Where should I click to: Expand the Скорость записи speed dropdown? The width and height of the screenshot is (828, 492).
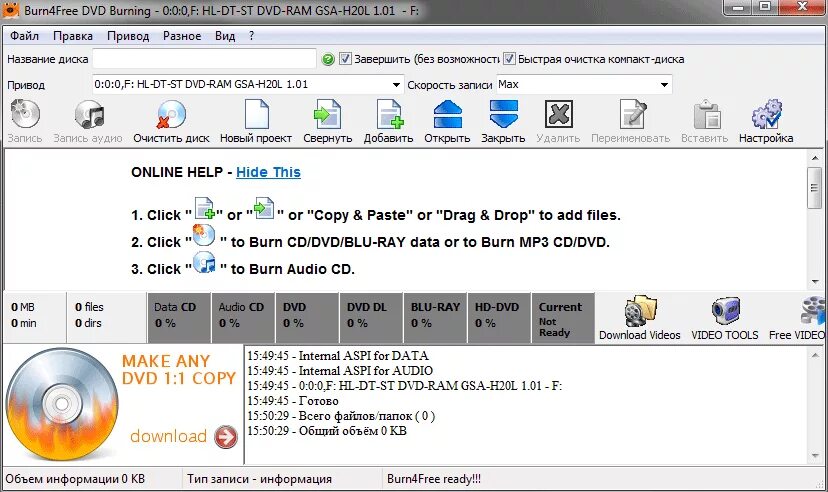point(664,84)
